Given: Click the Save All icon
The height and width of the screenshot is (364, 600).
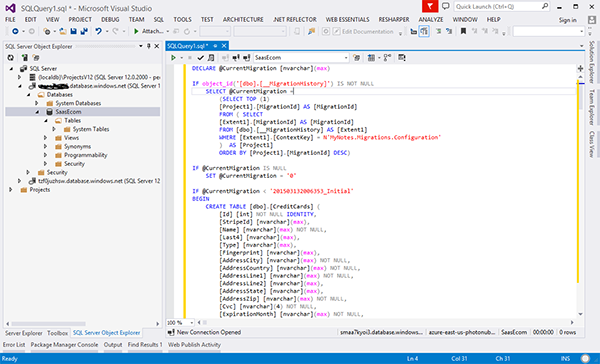Looking at the screenshot, I should click(84, 31).
